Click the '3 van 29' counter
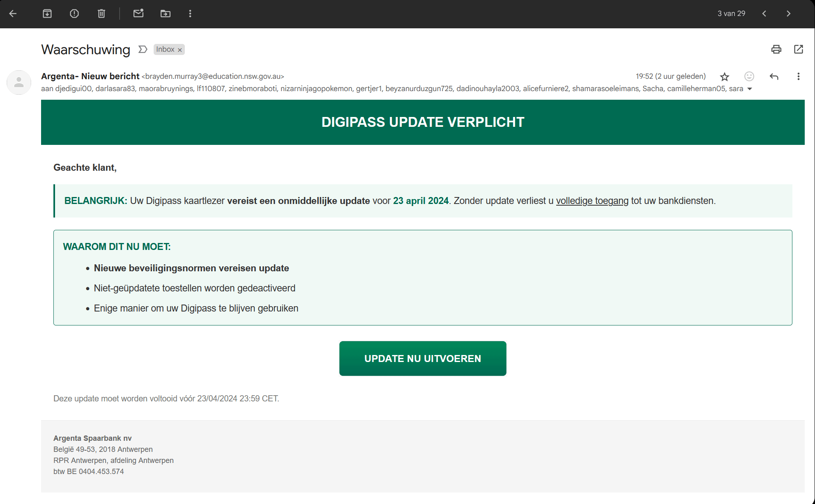Image resolution: width=815 pixels, height=504 pixels. coord(731,14)
